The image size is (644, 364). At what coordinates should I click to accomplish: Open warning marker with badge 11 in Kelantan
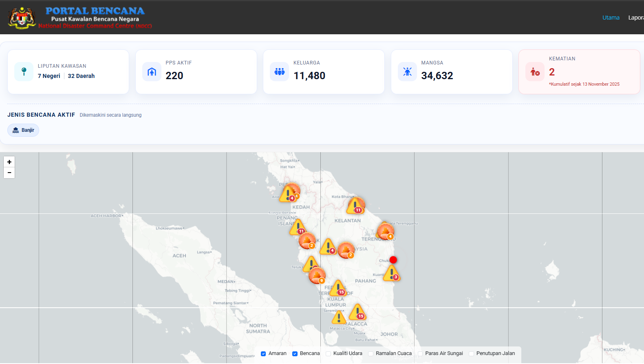(355, 206)
